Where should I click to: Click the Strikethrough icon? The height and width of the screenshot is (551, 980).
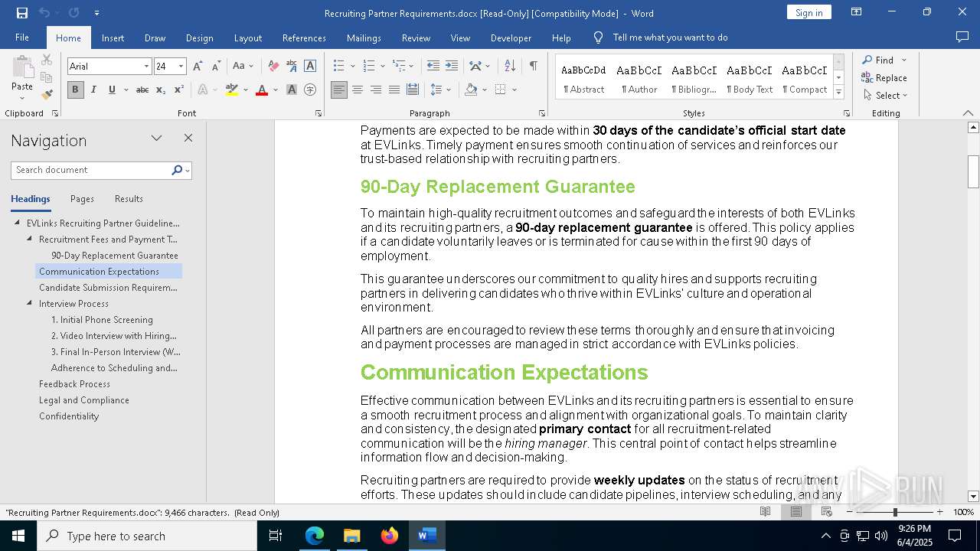[142, 90]
